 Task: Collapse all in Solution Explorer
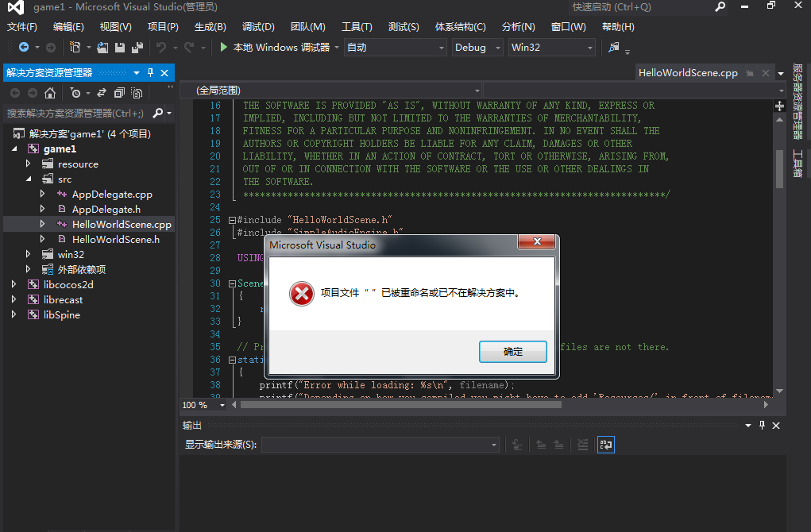point(119,93)
